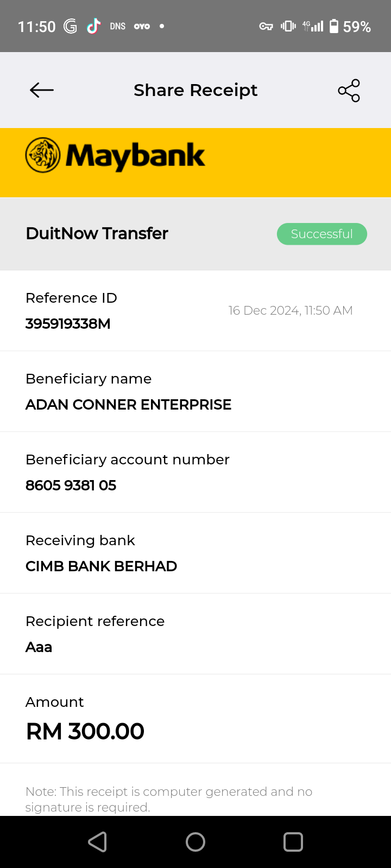This screenshot has width=391, height=868.
Task: Tap beneficiary name ADAN CONNER ENTERPRISE
Action: coord(128,405)
